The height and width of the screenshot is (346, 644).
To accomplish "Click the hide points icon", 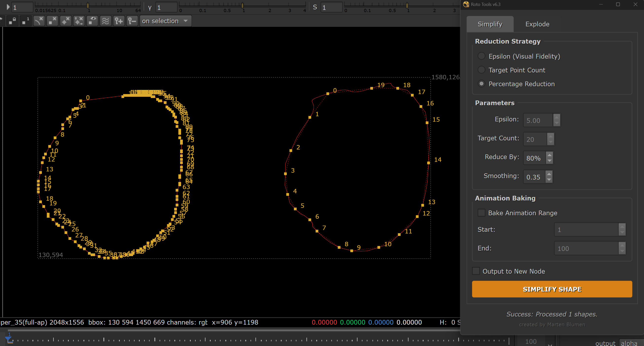I will coord(52,21).
